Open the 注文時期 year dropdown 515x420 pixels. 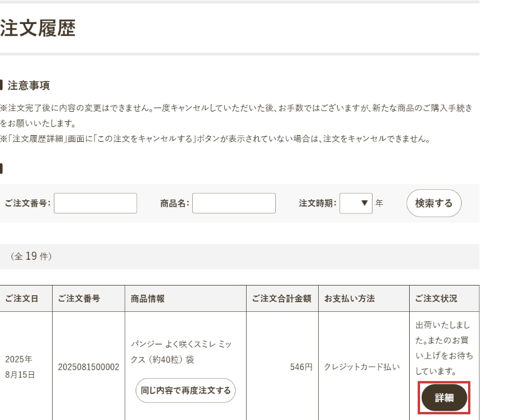(356, 203)
